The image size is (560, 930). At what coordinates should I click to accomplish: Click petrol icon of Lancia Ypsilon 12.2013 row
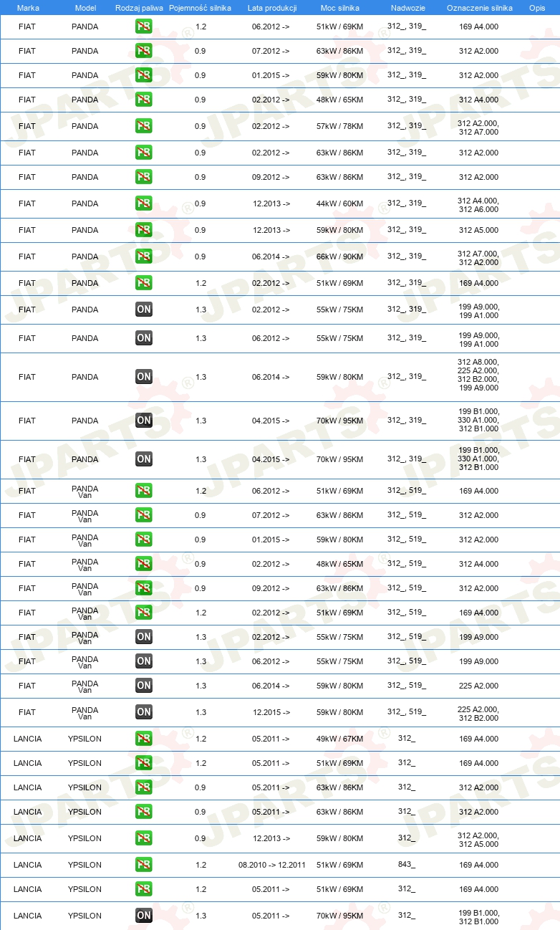[144, 838]
